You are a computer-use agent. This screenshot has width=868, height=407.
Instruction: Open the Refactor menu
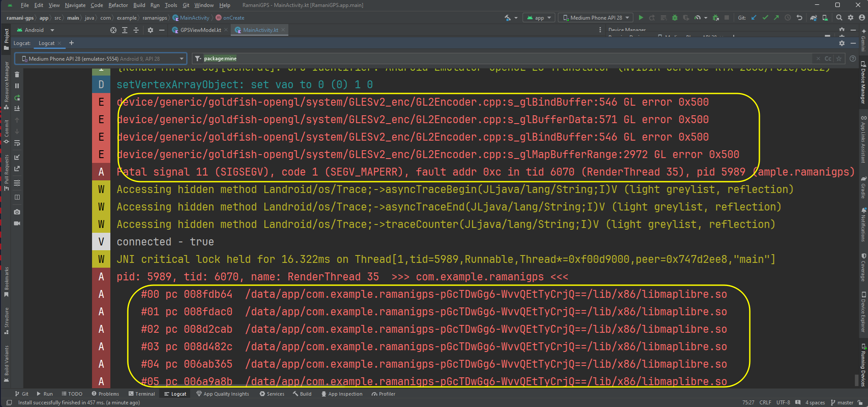(x=118, y=5)
